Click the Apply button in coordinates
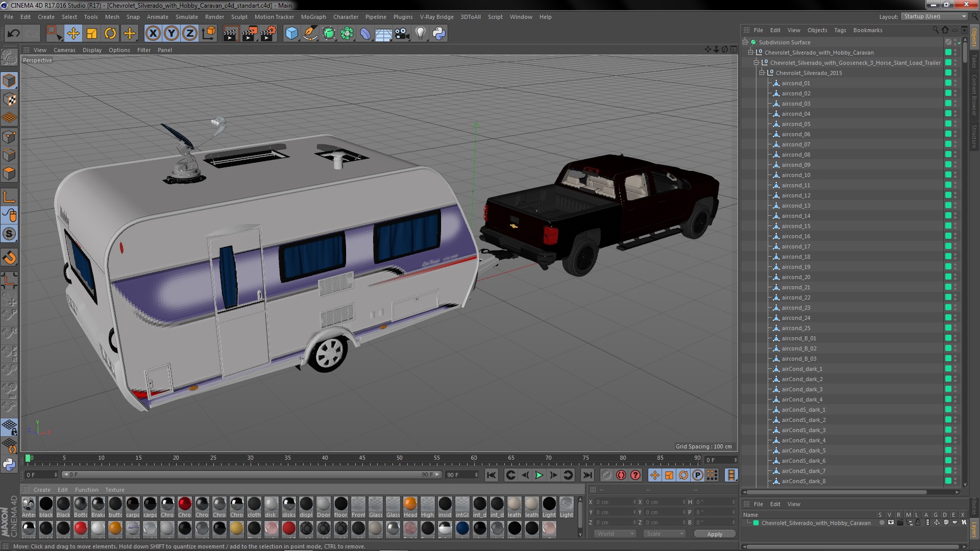980x551 pixels. click(715, 534)
